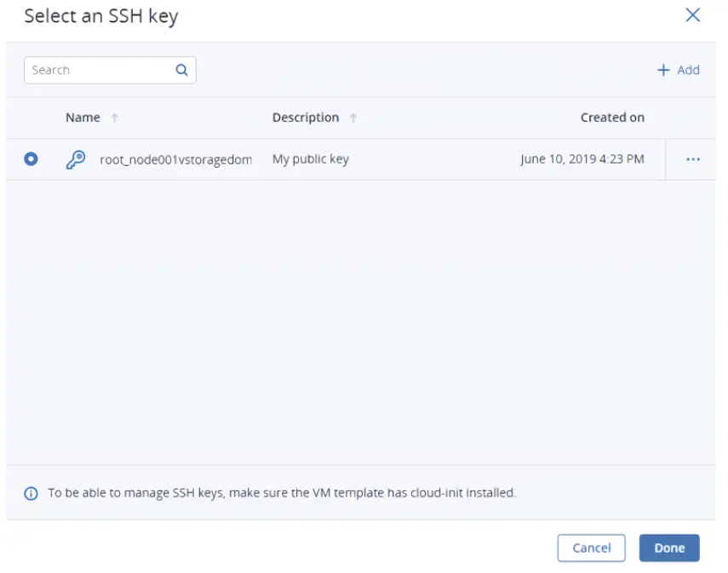
Task: Click the info icon about cloud-init
Action: 32,493
